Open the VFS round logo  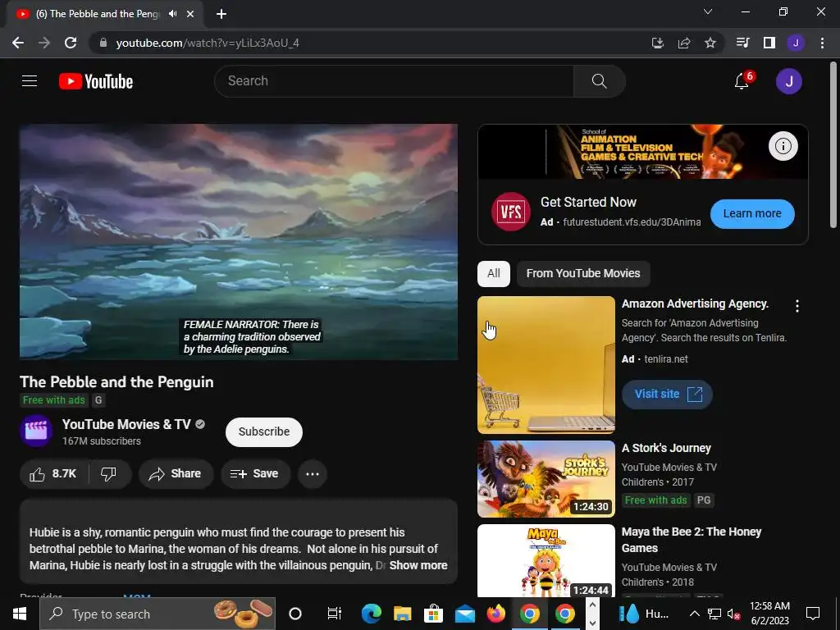point(510,211)
